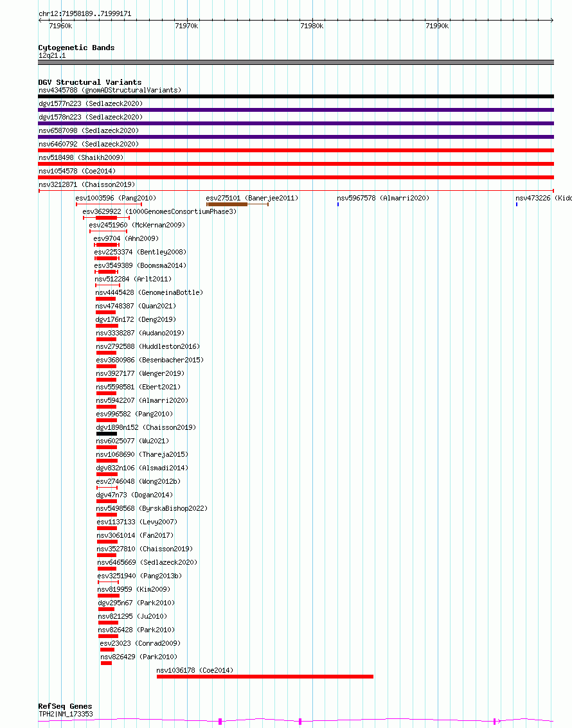This screenshot has height=728, width=572.
Task: Click nsv5967578 (Almarri2020) label
Action: point(383,198)
